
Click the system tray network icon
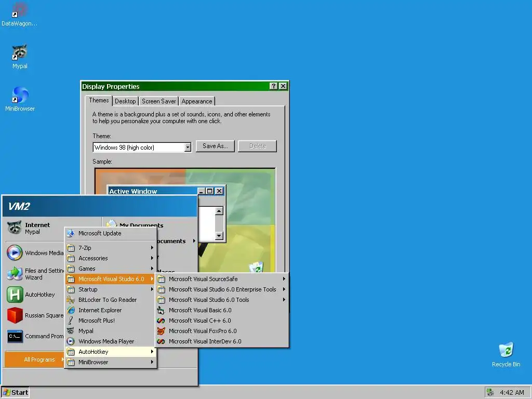pyautogui.click(x=490, y=393)
